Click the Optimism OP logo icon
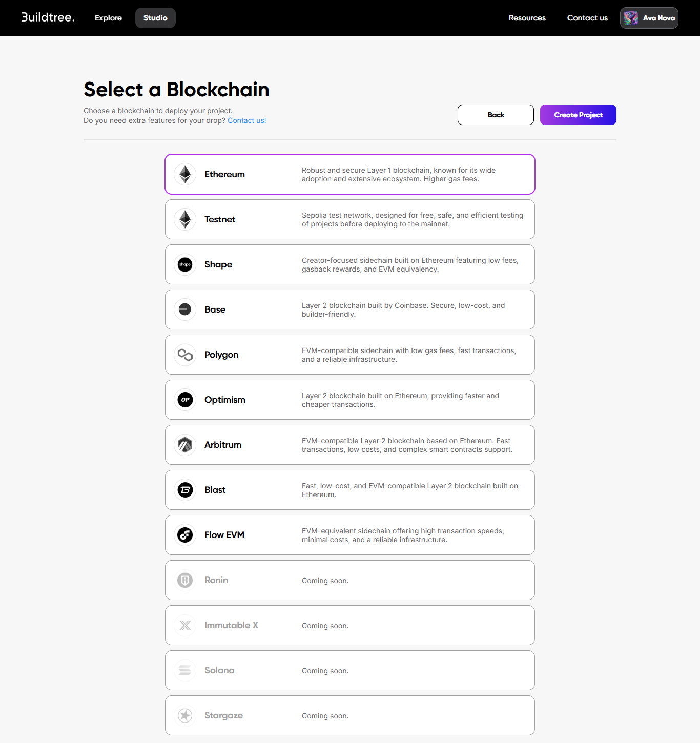The height and width of the screenshot is (743, 700). point(185,400)
